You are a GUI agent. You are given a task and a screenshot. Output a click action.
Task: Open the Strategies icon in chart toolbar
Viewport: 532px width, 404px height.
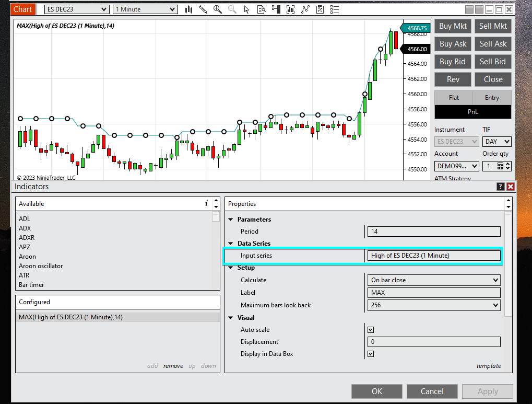point(320,9)
